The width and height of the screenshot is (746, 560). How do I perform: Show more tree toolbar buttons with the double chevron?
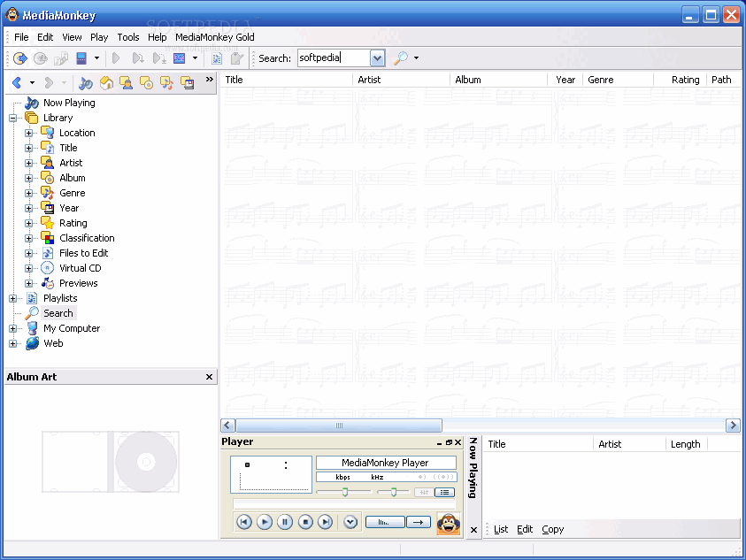coord(210,80)
